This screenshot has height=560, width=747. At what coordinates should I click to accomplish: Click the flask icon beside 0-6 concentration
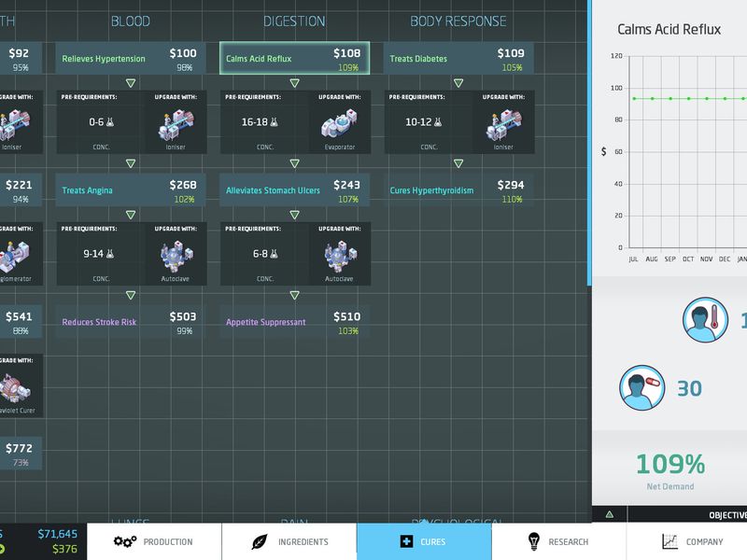[110, 122]
